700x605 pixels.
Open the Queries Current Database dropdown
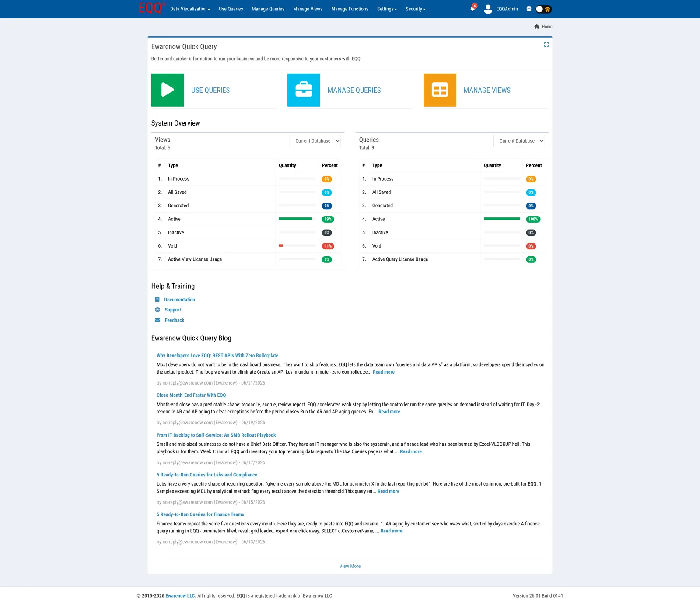point(519,141)
